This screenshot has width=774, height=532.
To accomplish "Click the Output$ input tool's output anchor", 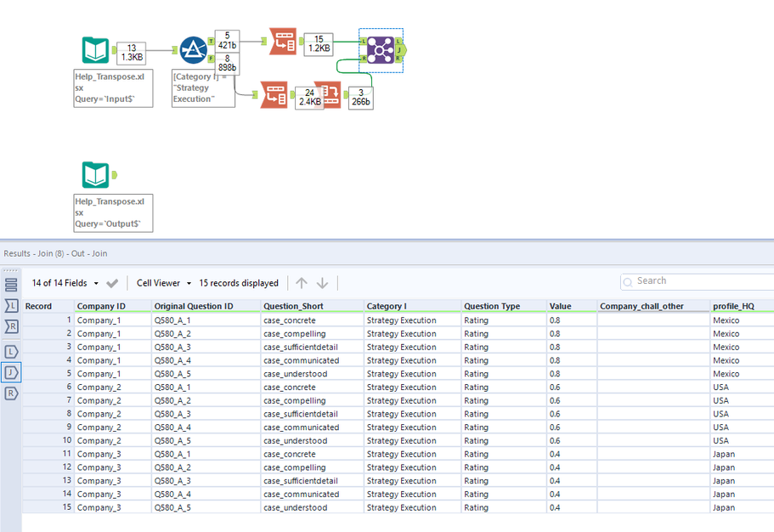I will [115, 175].
